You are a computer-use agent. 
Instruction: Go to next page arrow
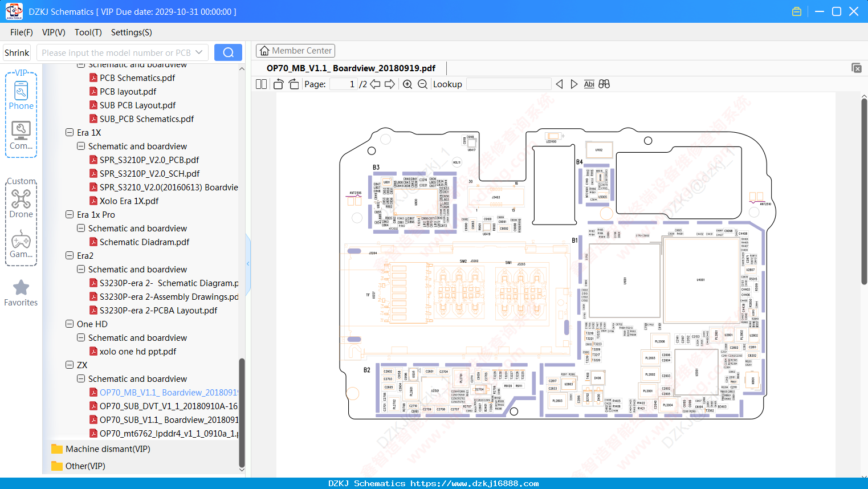(x=390, y=84)
